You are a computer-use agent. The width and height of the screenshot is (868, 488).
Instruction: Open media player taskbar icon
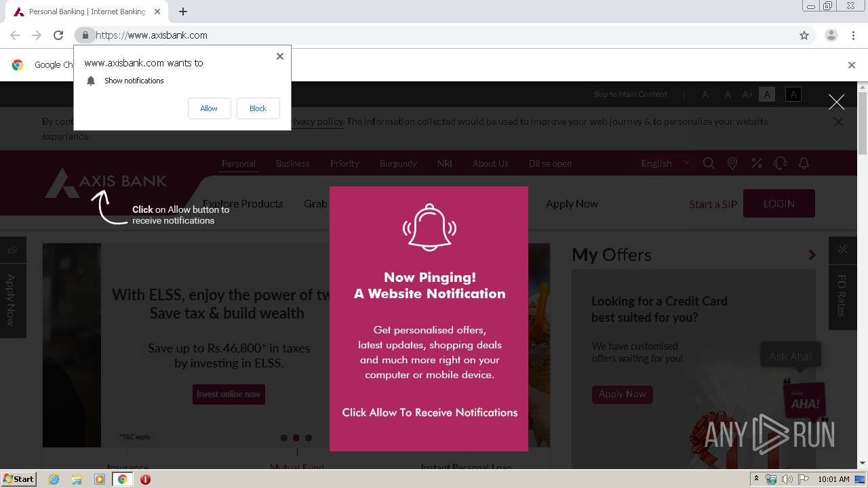click(100, 479)
